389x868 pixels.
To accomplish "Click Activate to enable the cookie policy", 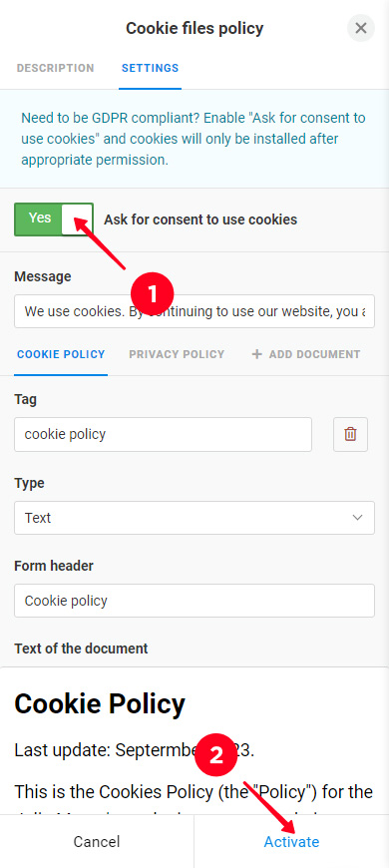I will point(291,841).
